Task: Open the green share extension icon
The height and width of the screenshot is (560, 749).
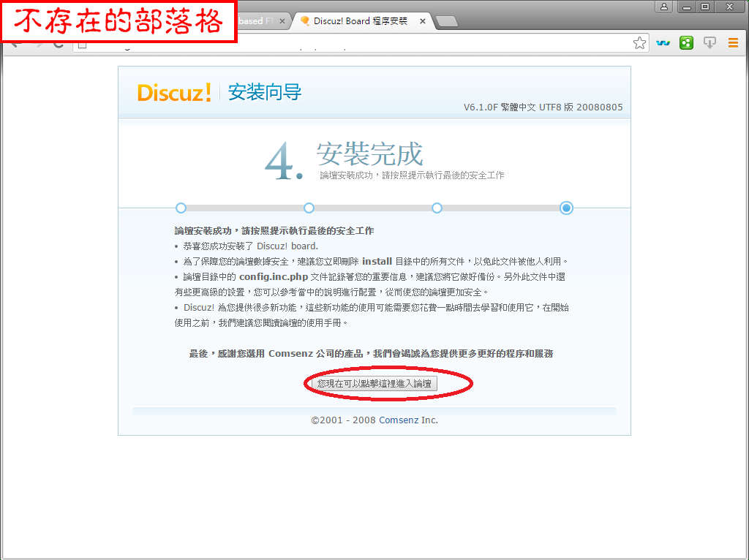Action: click(x=686, y=43)
